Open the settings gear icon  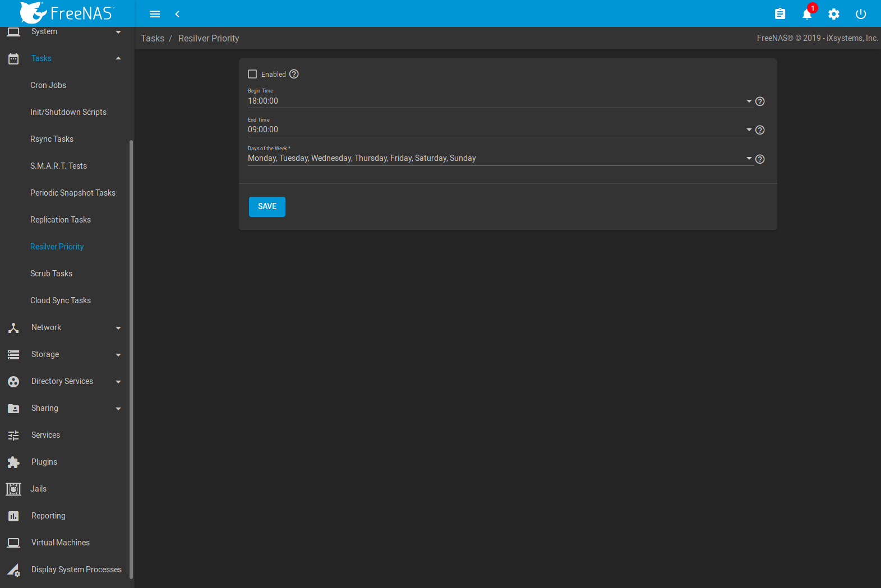pyautogui.click(x=834, y=14)
